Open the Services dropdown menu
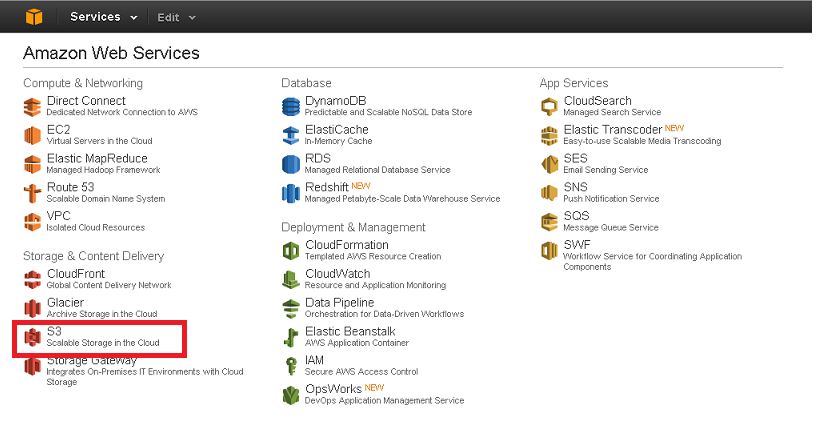Screen dimensions: 818x426 (x=103, y=17)
